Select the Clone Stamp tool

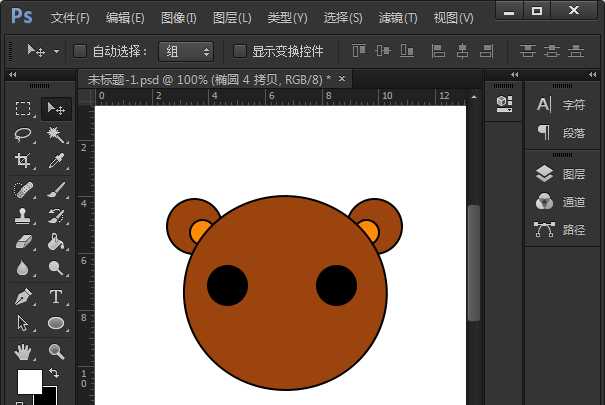click(23, 215)
